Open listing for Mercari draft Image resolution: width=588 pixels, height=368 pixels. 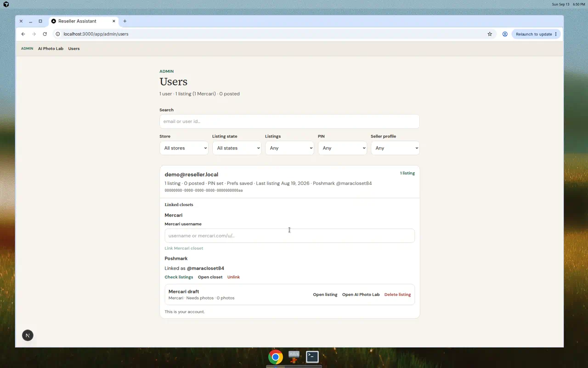pyautogui.click(x=325, y=294)
